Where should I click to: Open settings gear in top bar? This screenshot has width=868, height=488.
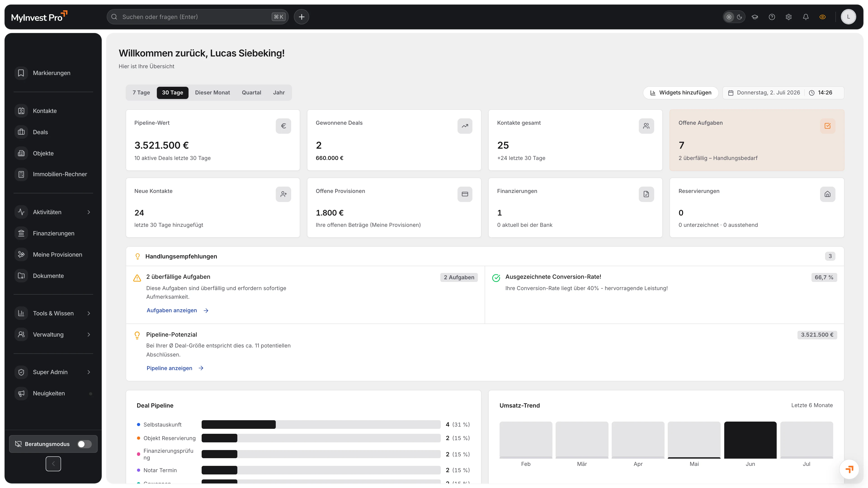click(x=788, y=17)
